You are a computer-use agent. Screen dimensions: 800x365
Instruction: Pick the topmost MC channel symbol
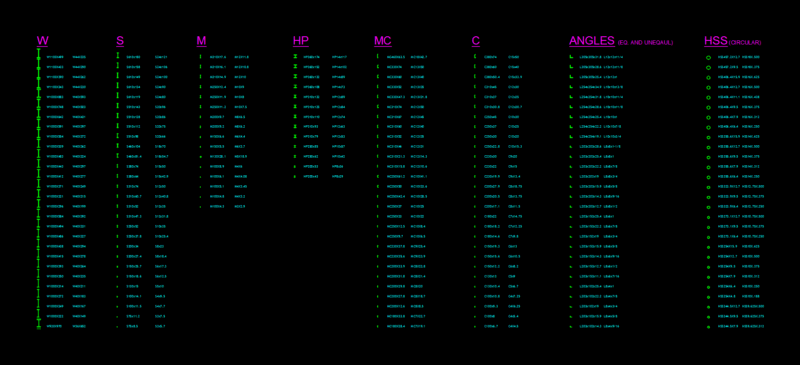click(x=377, y=57)
